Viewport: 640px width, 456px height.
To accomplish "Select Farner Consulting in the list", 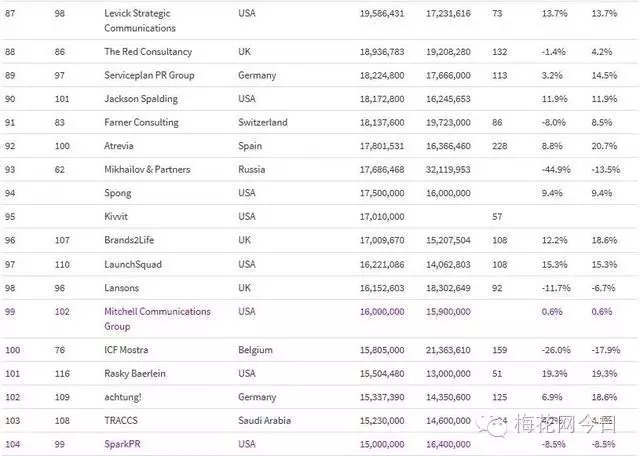I will (141, 123).
